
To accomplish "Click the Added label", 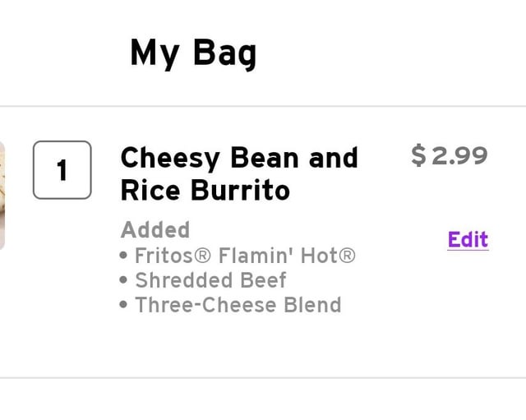I will [155, 230].
